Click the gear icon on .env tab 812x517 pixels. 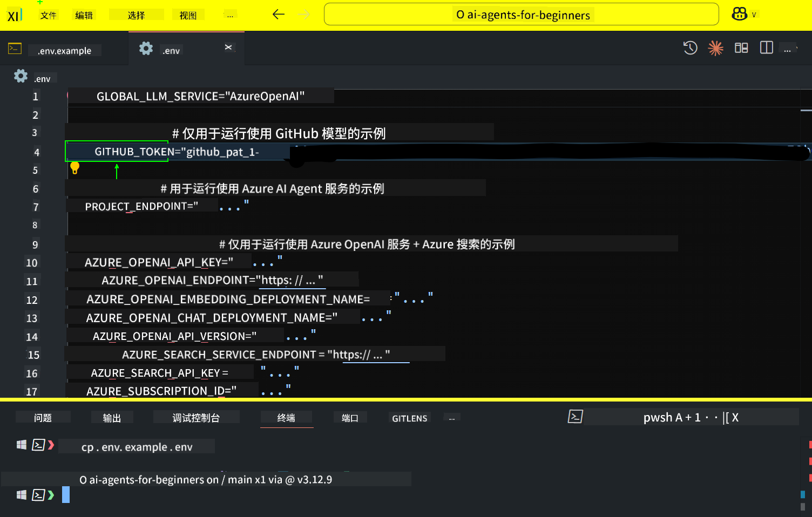[146, 49]
